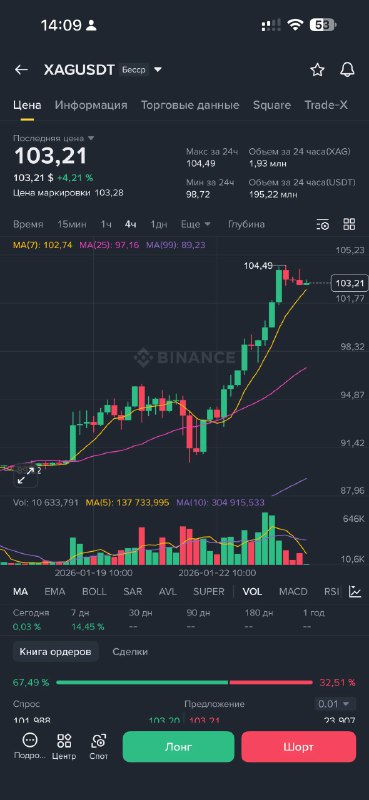
Task: Open the 0.01 order book precision dropdown
Action: click(x=335, y=704)
